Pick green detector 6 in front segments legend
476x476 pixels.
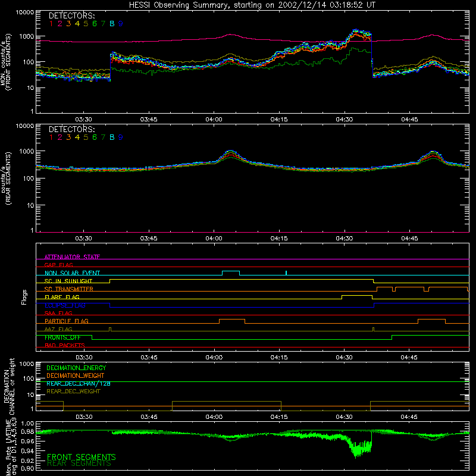[95, 24]
